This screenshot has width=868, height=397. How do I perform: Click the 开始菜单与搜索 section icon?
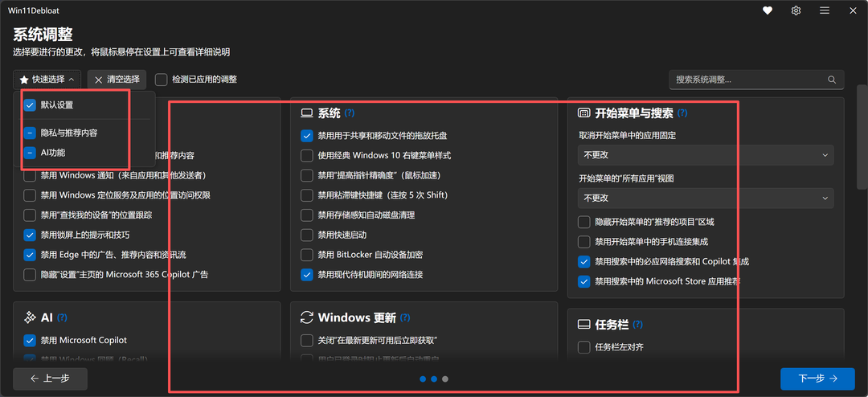pos(584,113)
